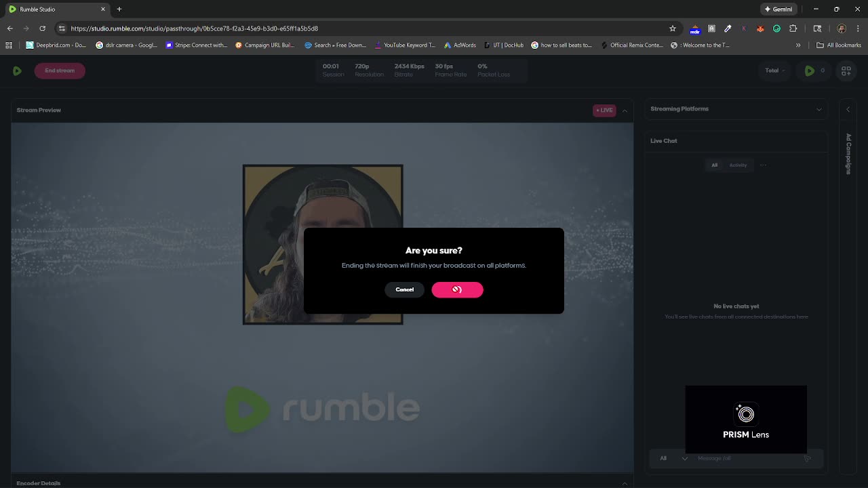Click the address bar URL field

point(366,28)
